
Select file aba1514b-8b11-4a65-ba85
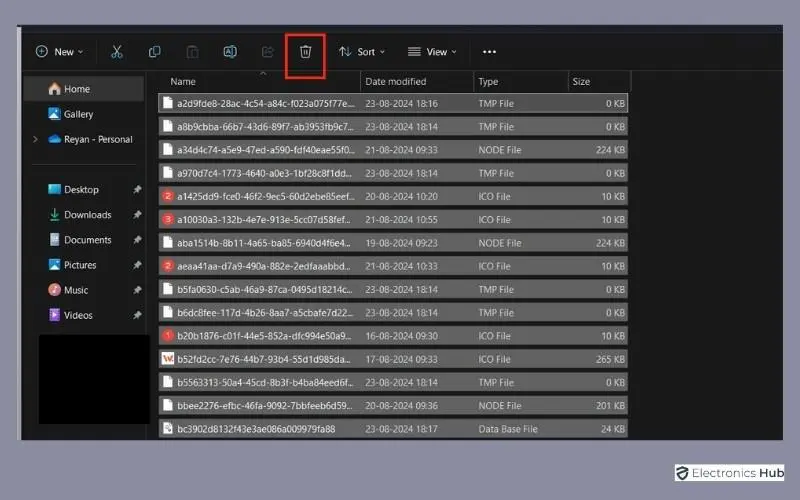tap(393, 243)
